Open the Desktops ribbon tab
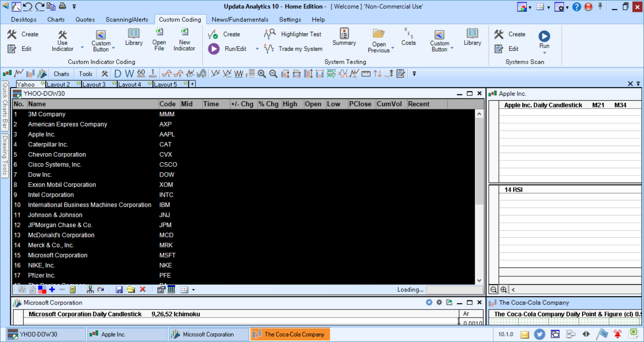Viewport: 644px width, 342px height. (x=24, y=19)
